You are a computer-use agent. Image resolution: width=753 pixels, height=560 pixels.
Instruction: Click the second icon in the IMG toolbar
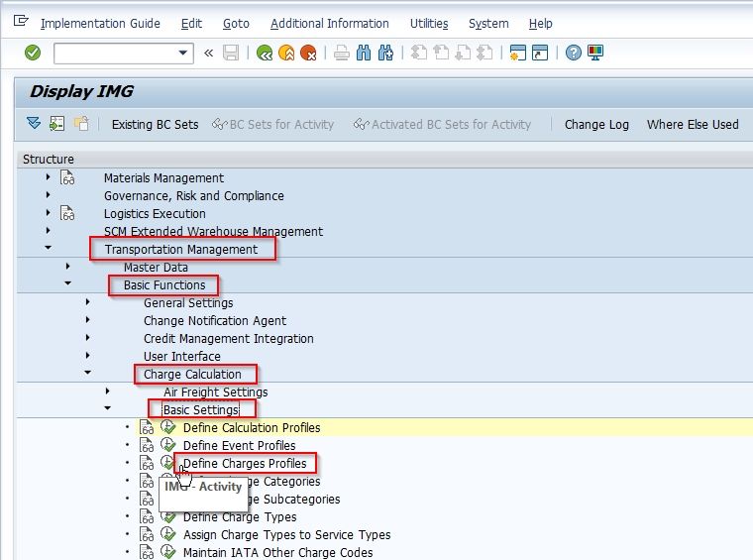56,124
